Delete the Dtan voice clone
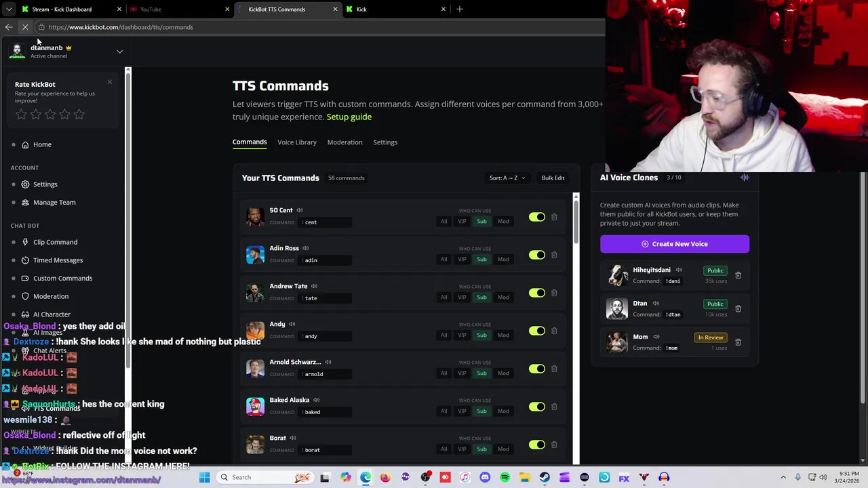This screenshot has width=868, height=488. (738, 308)
